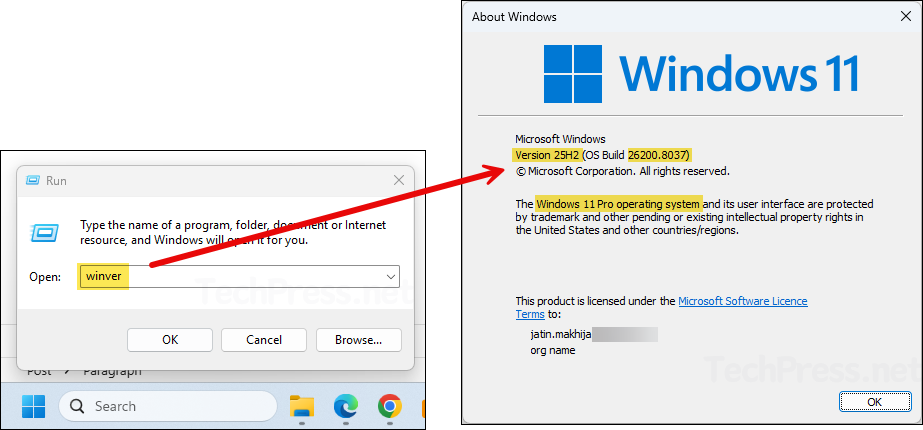Click the 'org name' text
The width and height of the screenshot is (923, 430).
point(553,350)
